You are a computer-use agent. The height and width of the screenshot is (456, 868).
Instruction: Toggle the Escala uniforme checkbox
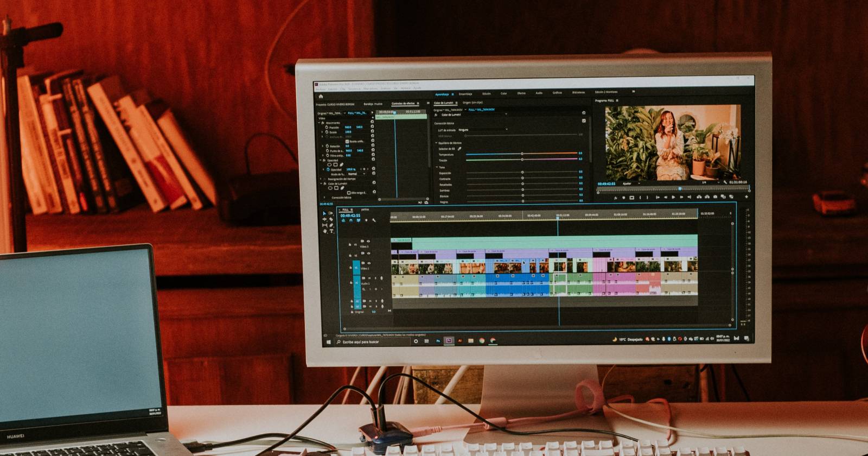(x=347, y=141)
